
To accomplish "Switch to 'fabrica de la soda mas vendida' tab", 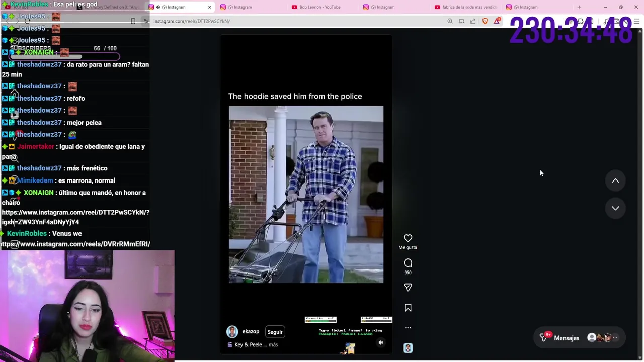I will 465,7.
